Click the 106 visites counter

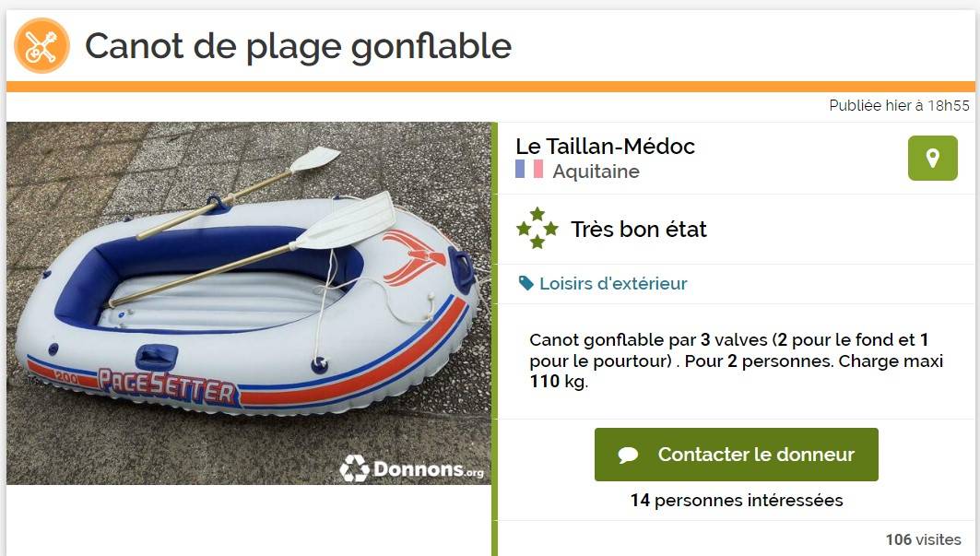(923, 540)
